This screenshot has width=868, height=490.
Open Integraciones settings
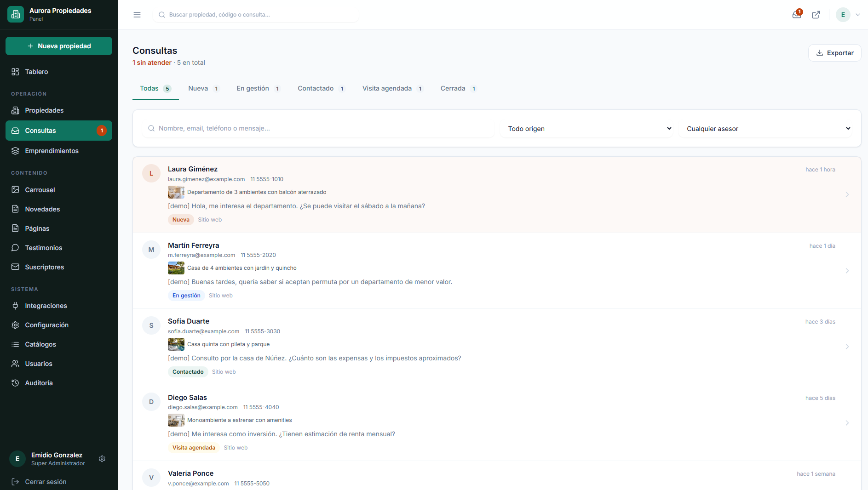(59, 306)
